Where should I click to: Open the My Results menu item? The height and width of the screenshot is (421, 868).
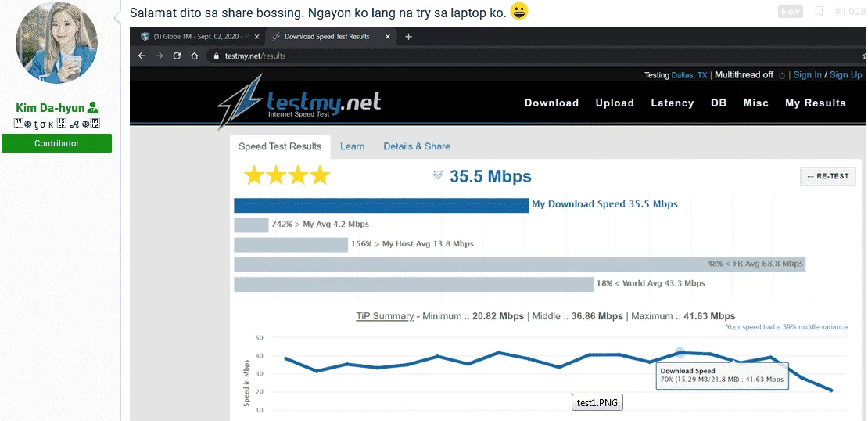coord(816,103)
